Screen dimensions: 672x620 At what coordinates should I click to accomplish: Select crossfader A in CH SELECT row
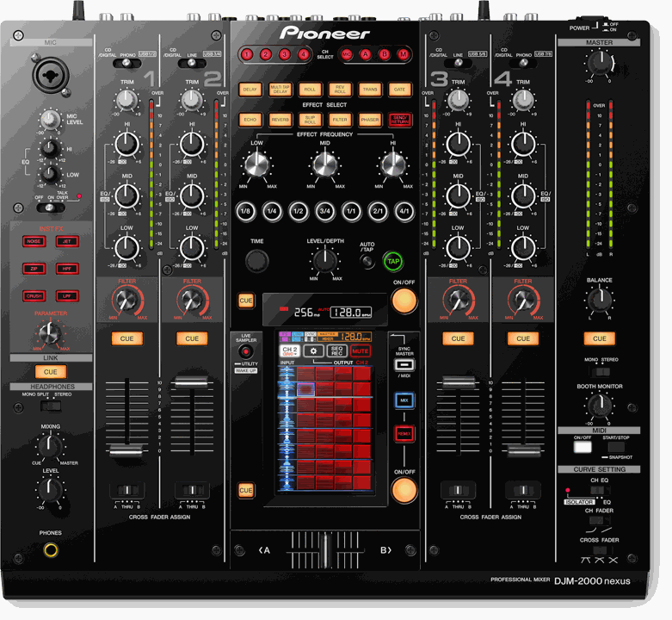tap(365, 54)
